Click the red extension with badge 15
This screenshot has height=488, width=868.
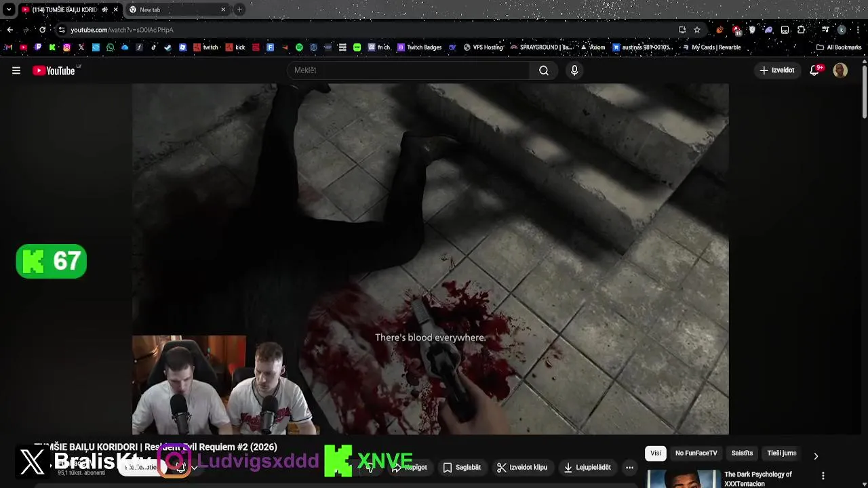pos(736,30)
